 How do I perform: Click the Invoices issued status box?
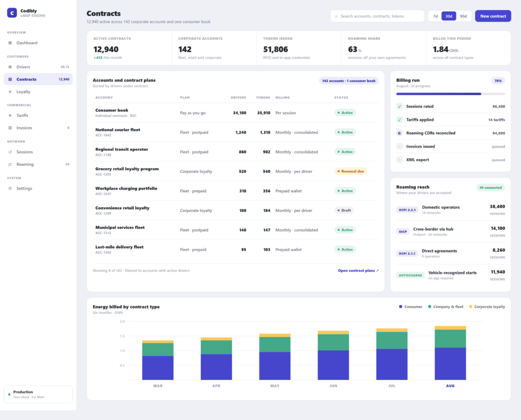pyautogui.click(x=399, y=146)
